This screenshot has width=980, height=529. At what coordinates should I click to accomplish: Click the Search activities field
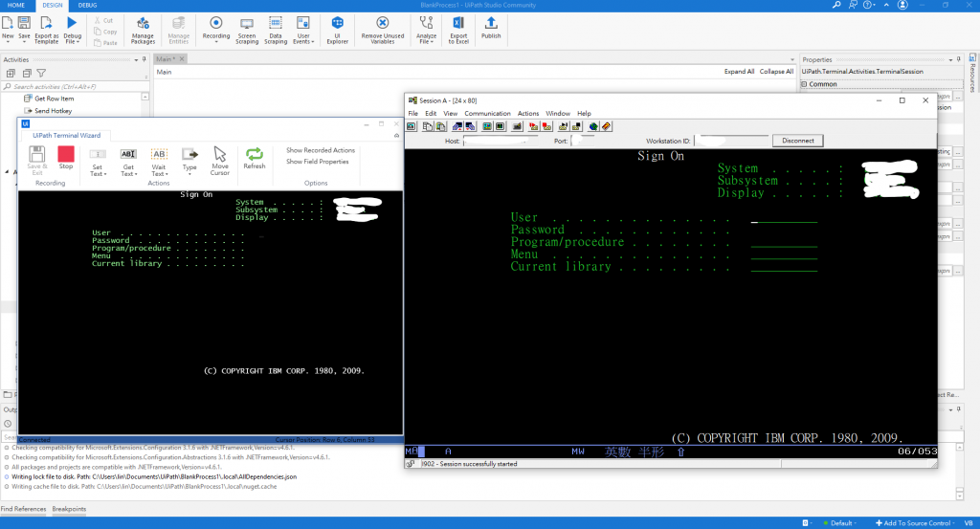pyautogui.click(x=75, y=87)
